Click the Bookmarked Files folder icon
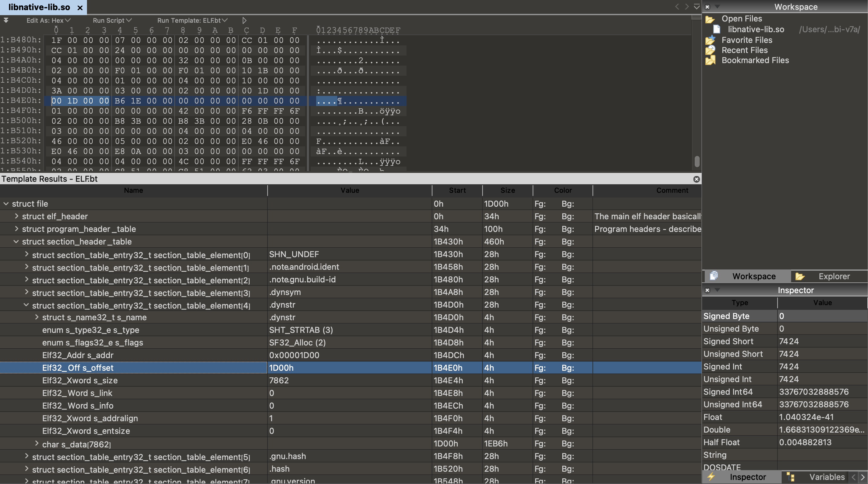Viewport: 868px width, 484px height. click(x=710, y=60)
